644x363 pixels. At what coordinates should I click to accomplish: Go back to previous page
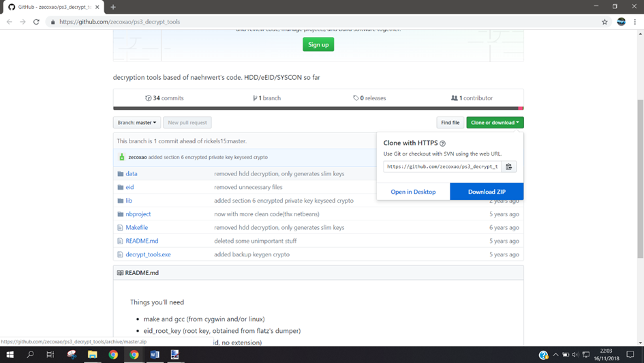click(x=10, y=22)
